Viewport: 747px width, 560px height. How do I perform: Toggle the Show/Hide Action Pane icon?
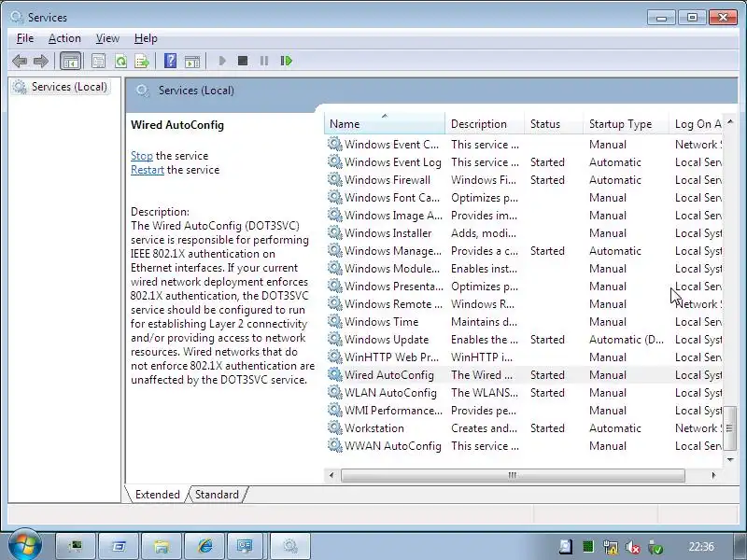point(192,61)
